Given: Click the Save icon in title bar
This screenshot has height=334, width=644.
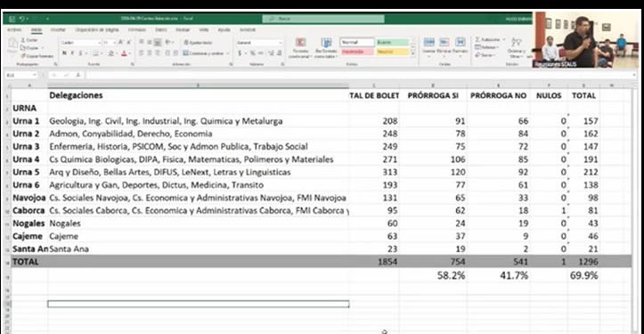Looking at the screenshot, I should (x=12, y=19).
